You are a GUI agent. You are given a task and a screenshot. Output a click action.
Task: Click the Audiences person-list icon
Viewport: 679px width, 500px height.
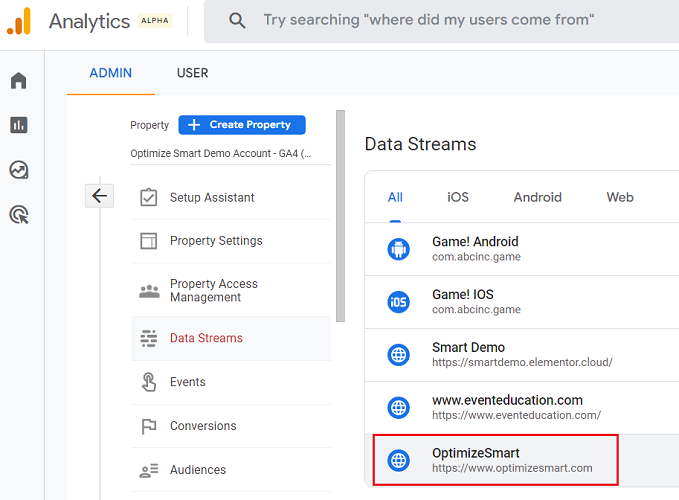pyautogui.click(x=149, y=470)
